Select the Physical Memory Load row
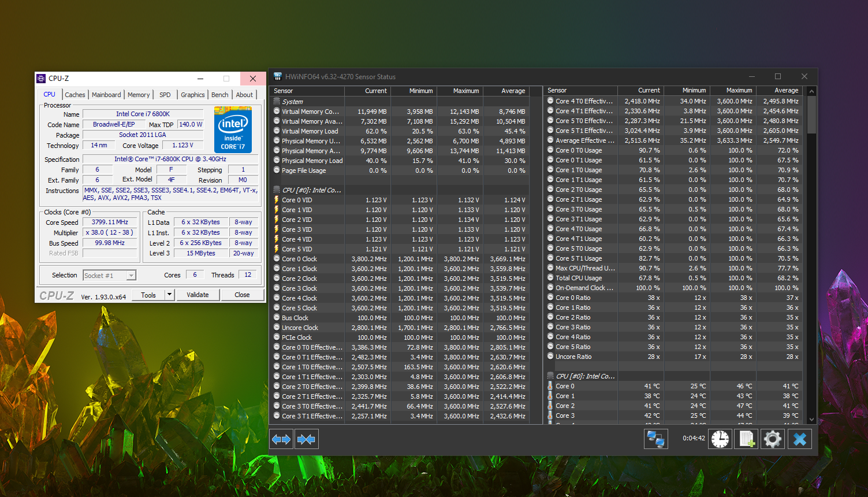 [x=400, y=161]
